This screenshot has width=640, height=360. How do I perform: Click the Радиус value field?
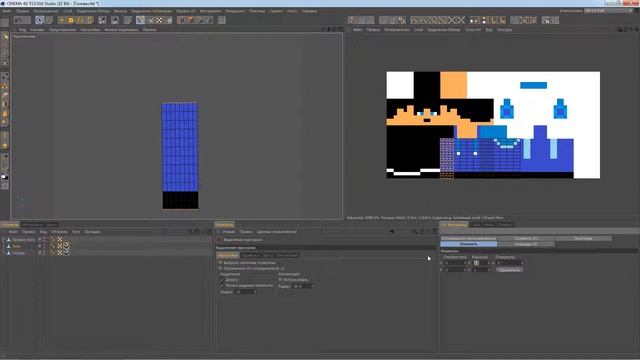[x=302, y=287]
